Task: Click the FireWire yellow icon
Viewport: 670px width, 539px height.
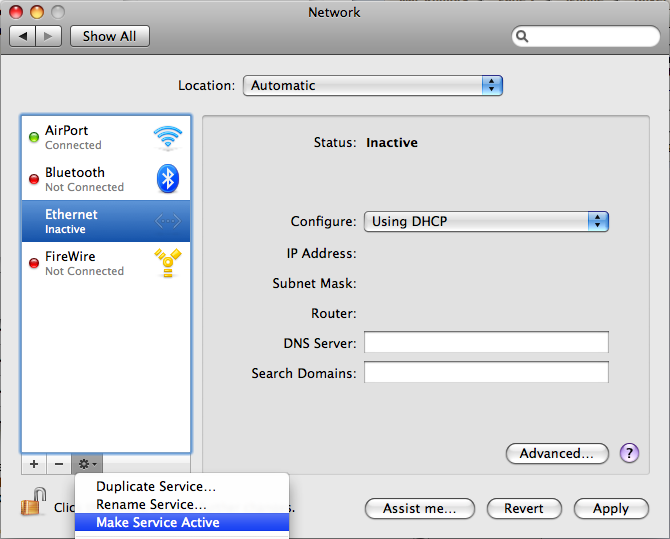Action: (x=168, y=263)
